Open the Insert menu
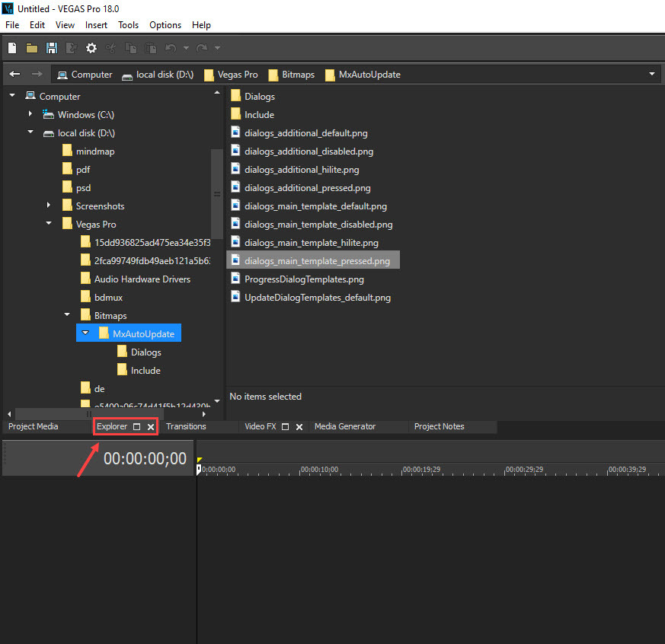The image size is (665, 644). coord(96,25)
